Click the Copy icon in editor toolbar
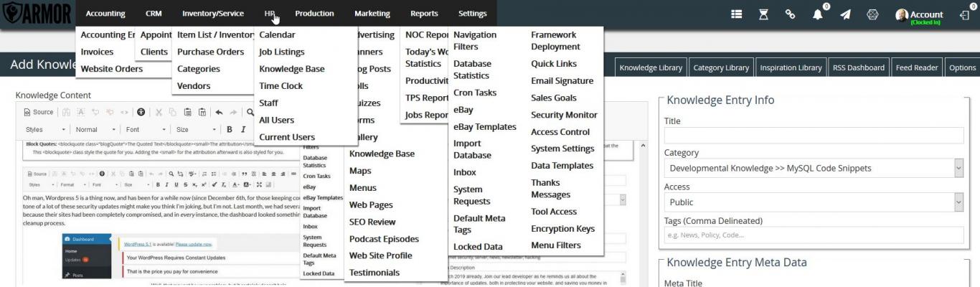 click(x=173, y=113)
